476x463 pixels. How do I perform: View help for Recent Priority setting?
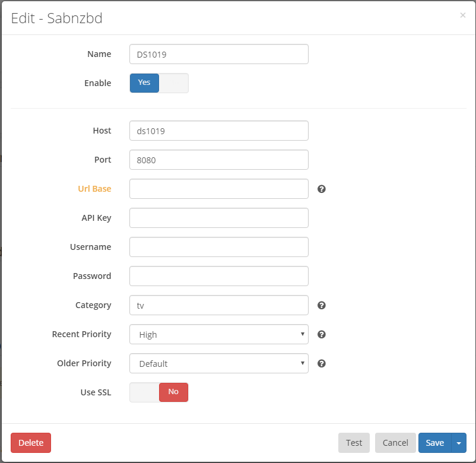coord(321,334)
